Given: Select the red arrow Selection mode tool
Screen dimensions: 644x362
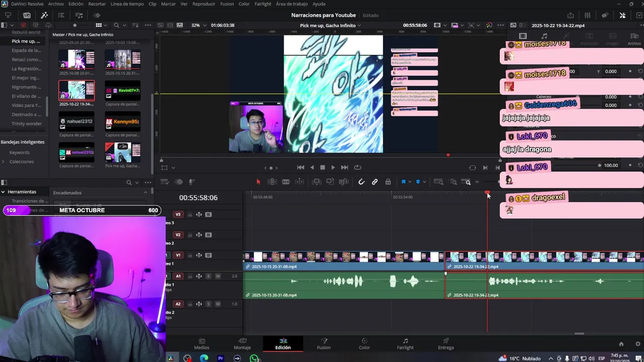Looking at the screenshot, I should coord(259,182).
